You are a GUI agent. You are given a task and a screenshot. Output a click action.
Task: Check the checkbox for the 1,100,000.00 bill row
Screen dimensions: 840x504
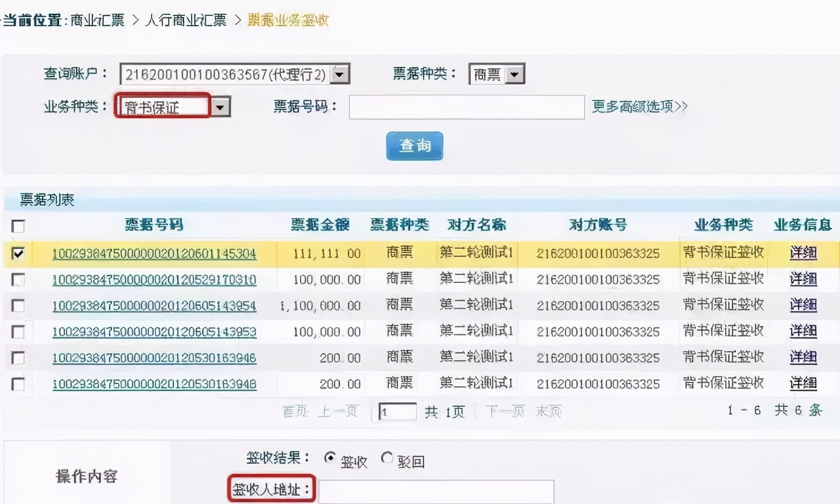coord(18,305)
